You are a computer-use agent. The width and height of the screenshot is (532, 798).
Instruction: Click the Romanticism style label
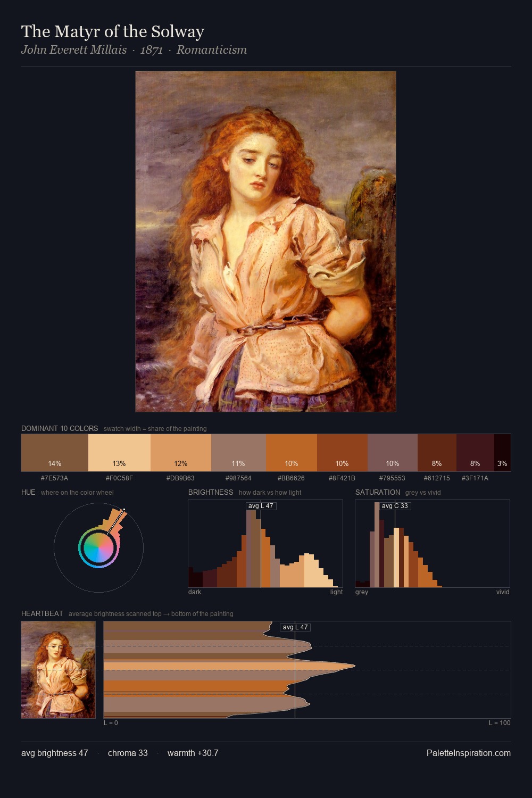click(x=212, y=50)
